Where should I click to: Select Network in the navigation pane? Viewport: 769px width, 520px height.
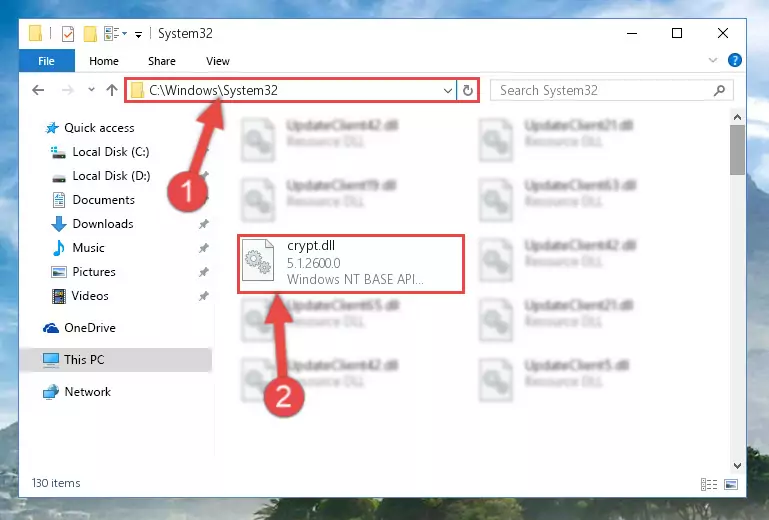[x=87, y=392]
